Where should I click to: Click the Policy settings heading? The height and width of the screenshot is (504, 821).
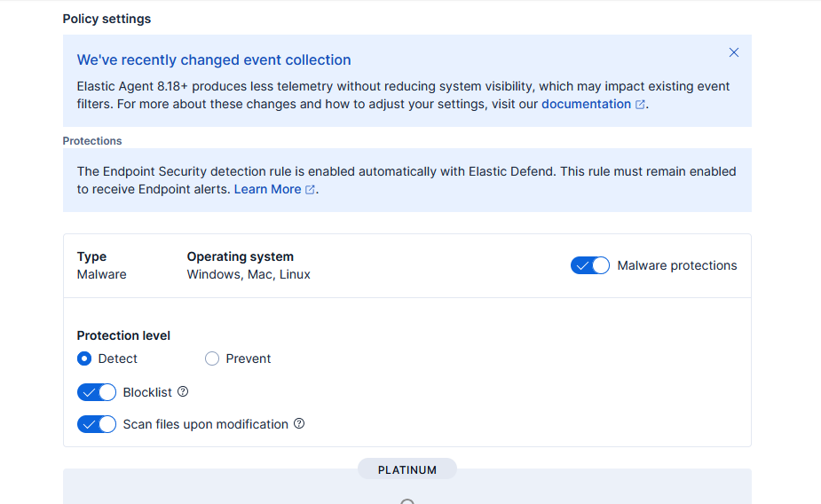(x=107, y=19)
